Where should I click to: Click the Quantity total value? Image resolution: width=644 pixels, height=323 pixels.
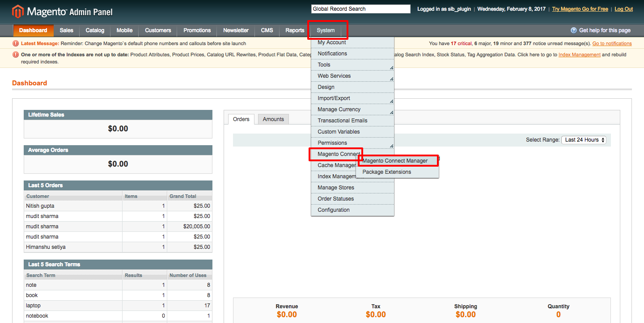click(x=559, y=315)
